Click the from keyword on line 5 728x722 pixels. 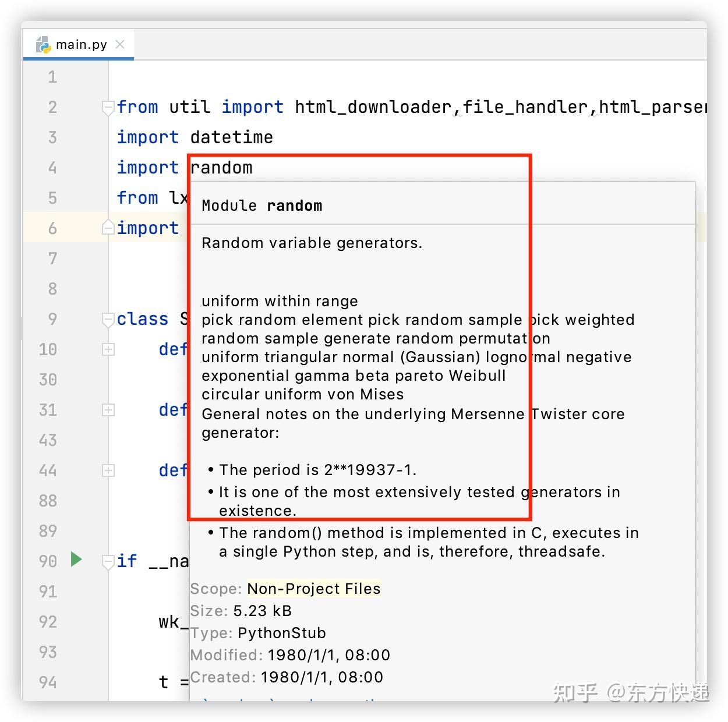[x=137, y=198]
